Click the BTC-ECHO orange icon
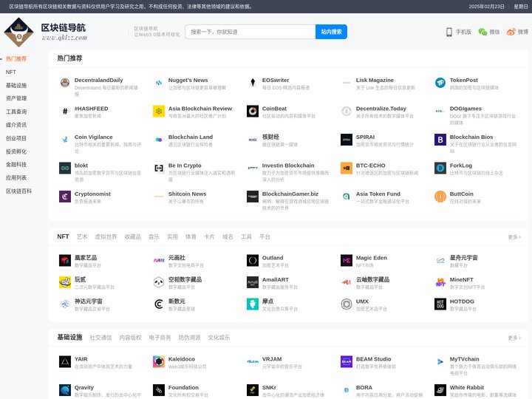532x399 pixels. pyautogui.click(x=347, y=168)
